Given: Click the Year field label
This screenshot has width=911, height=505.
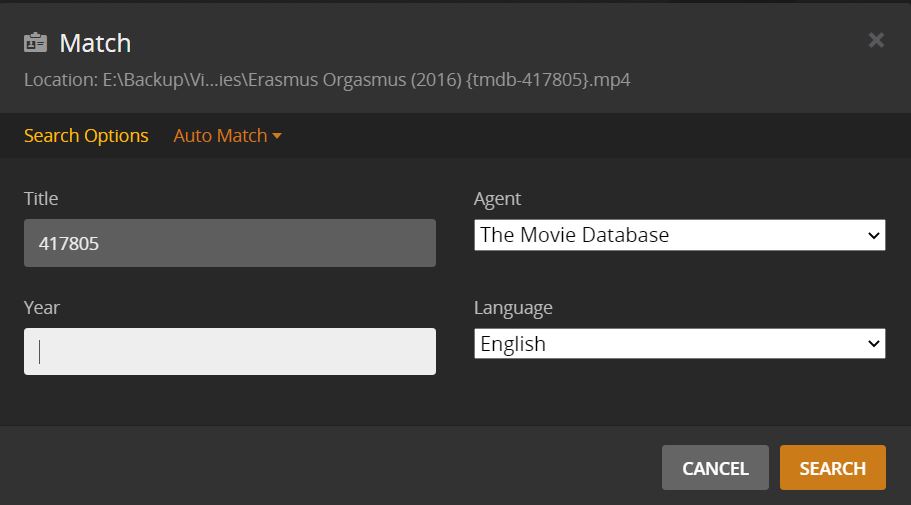Looking at the screenshot, I should [42, 308].
